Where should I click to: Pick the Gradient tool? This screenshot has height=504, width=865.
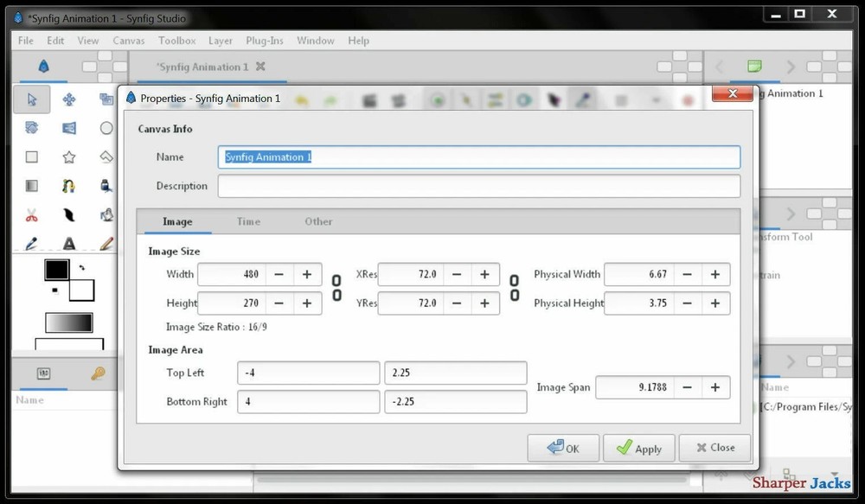(x=32, y=186)
